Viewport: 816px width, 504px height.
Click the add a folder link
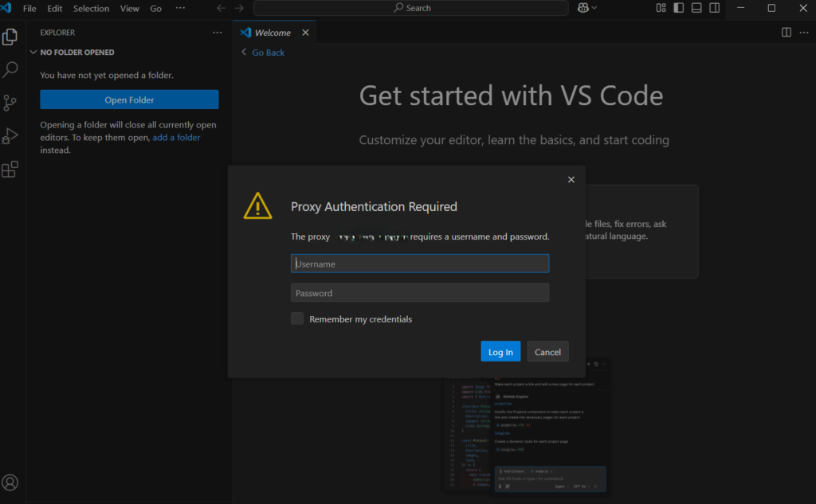pyautogui.click(x=176, y=137)
